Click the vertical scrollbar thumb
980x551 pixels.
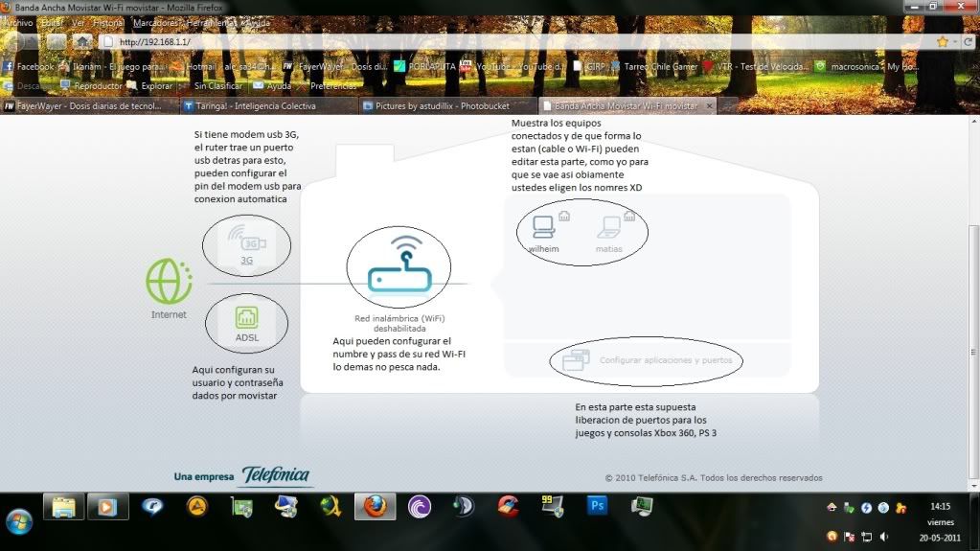(x=974, y=352)
